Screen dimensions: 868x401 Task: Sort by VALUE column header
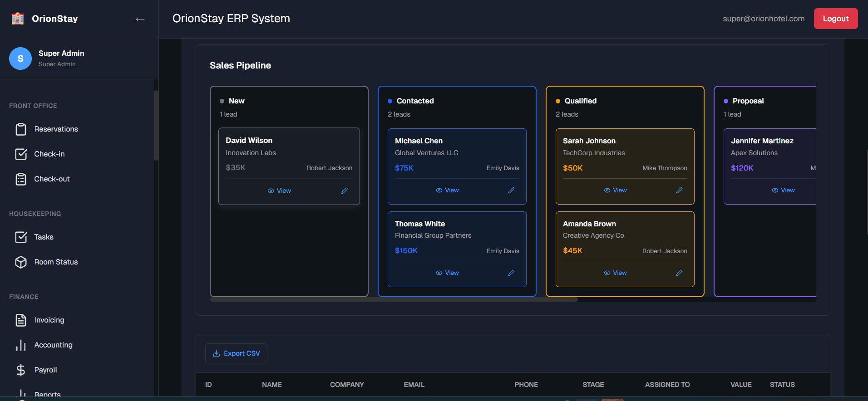741,385
